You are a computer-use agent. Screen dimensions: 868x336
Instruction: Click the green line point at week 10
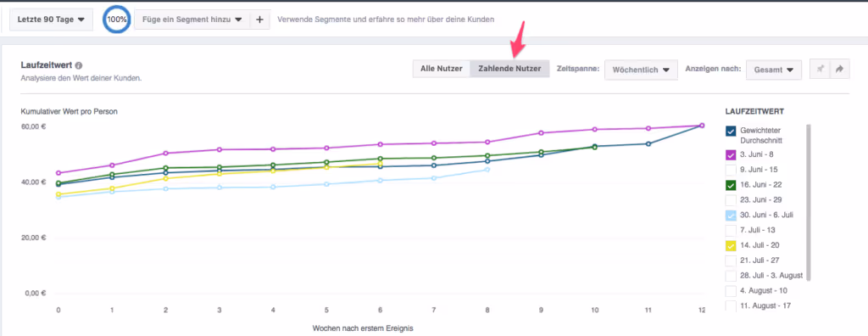coord(594,147)
